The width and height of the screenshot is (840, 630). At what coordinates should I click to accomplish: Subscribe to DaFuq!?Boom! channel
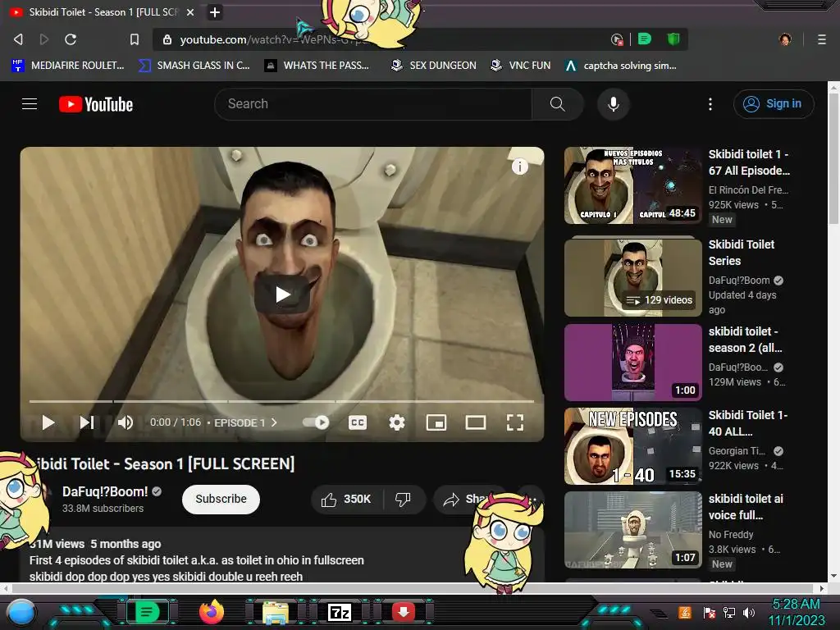pos(221,499)
